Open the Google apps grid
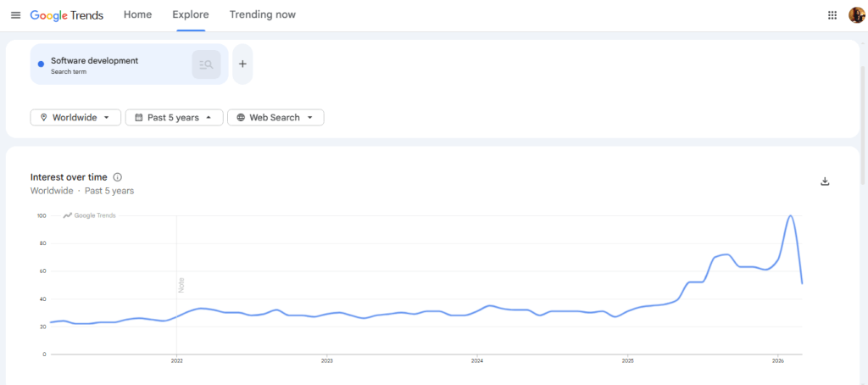868x385 pixels. pos(832,15)
